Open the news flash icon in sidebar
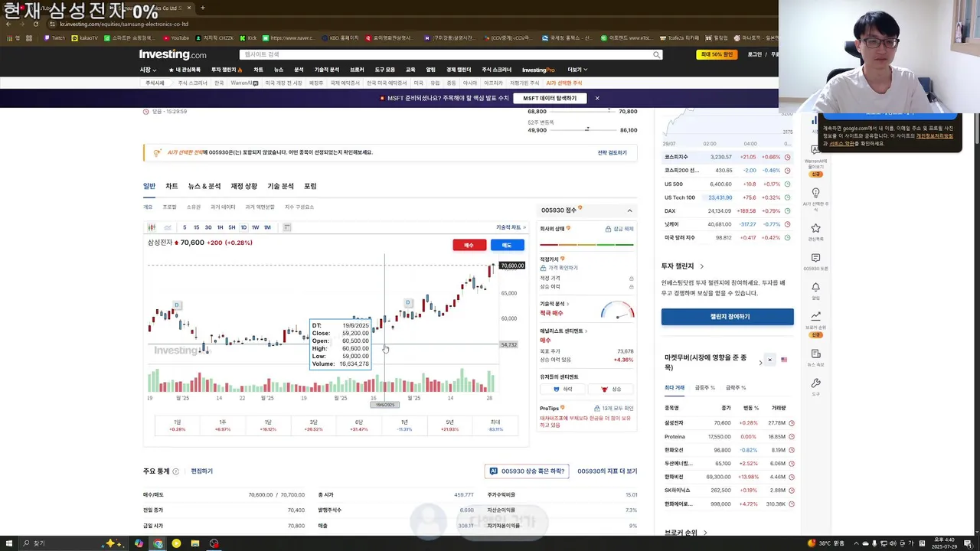Image resolution: width=980 pixels, height=551 pixels. point(815,354)
